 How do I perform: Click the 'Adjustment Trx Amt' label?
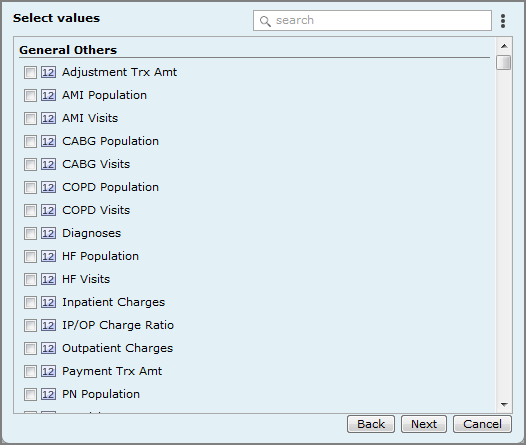[x=119, y=72]
